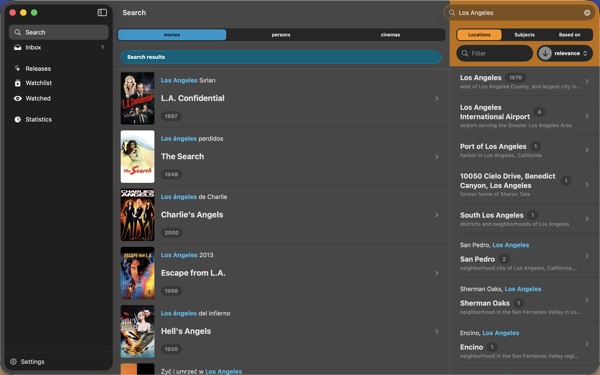
Task: Select The Search movie title
Action: point(182,157)
